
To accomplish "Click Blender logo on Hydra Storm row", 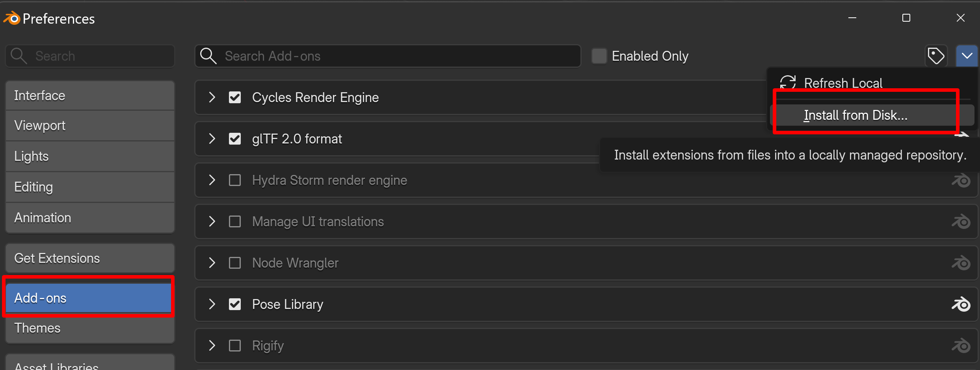I will coord(961,180).
